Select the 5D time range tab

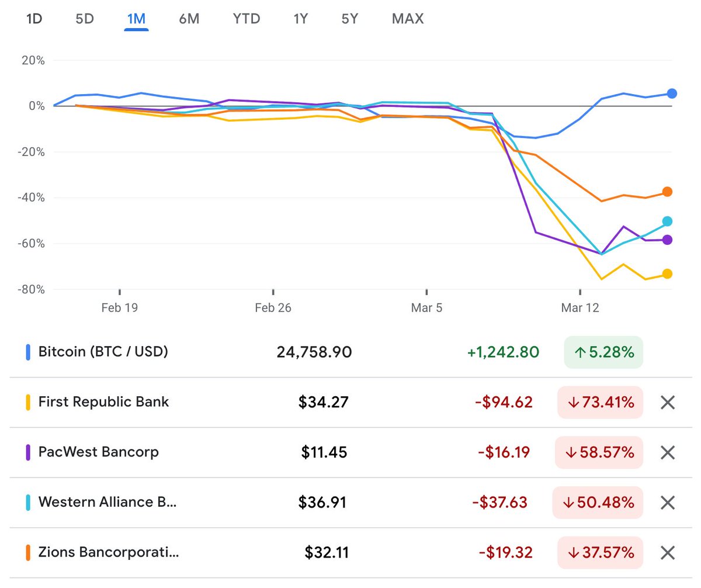pyautogui.click(x=85, y=19)
